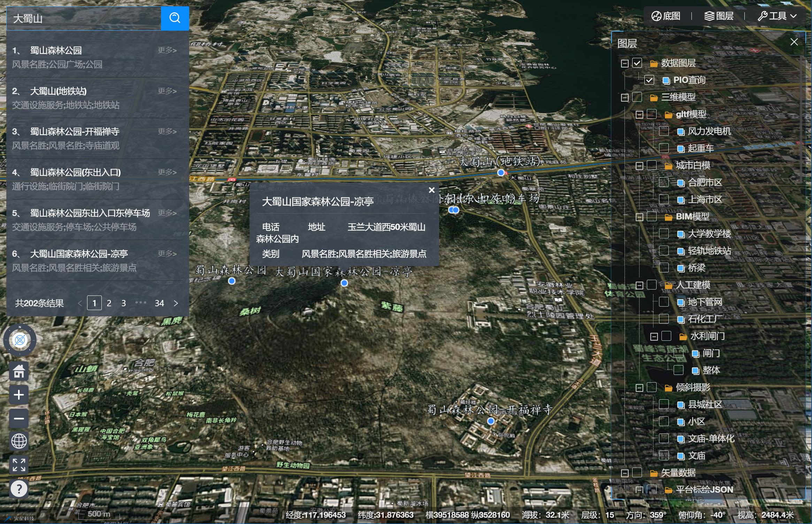Go to results page 2
This screenshot has height=524, width=812.
pos(109,303)
